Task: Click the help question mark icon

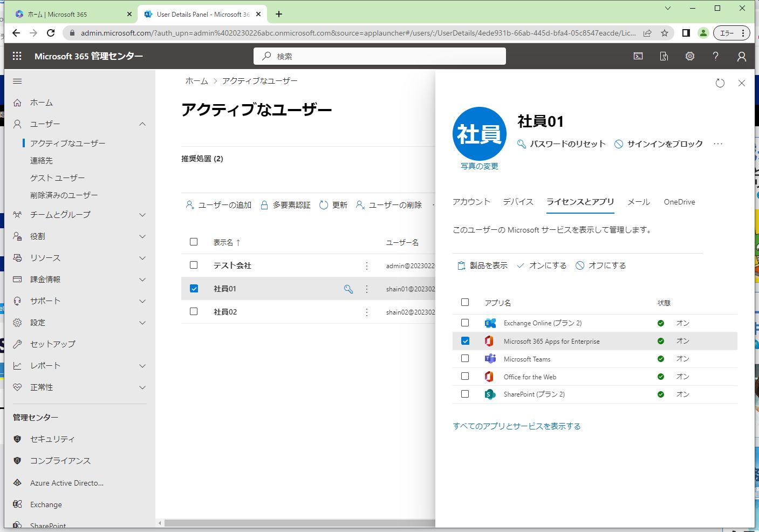Action: pyautogui.click(x=716, y=56)
